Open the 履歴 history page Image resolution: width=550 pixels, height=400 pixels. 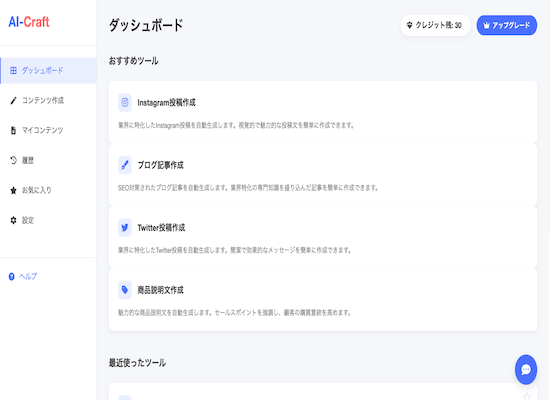coord(48,160)
